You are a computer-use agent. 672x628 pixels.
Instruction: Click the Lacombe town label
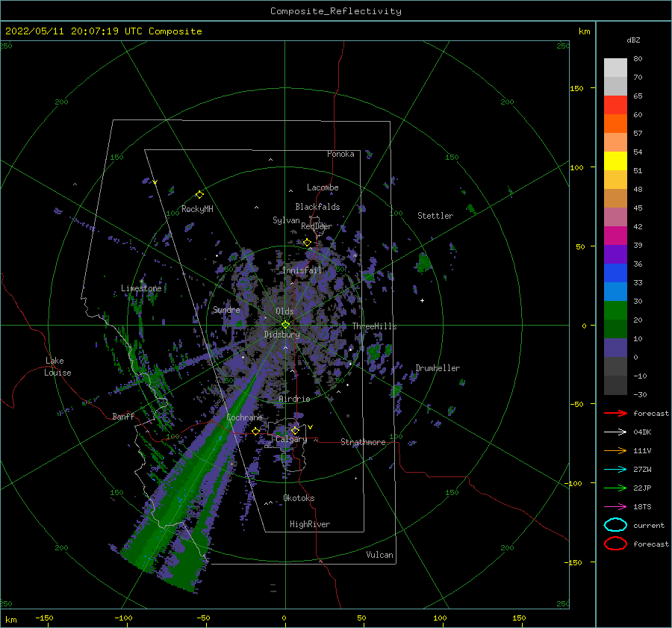tap(323, 187)
